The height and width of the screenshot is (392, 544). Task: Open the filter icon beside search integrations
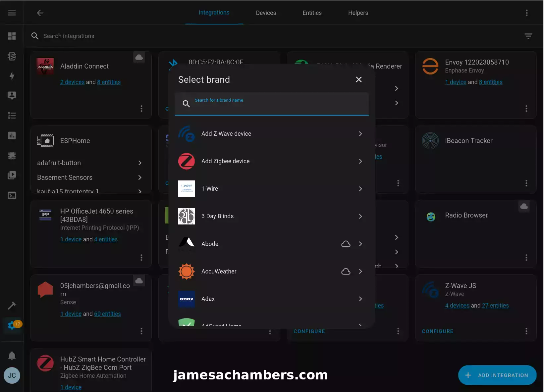click(x=528, y=36)
